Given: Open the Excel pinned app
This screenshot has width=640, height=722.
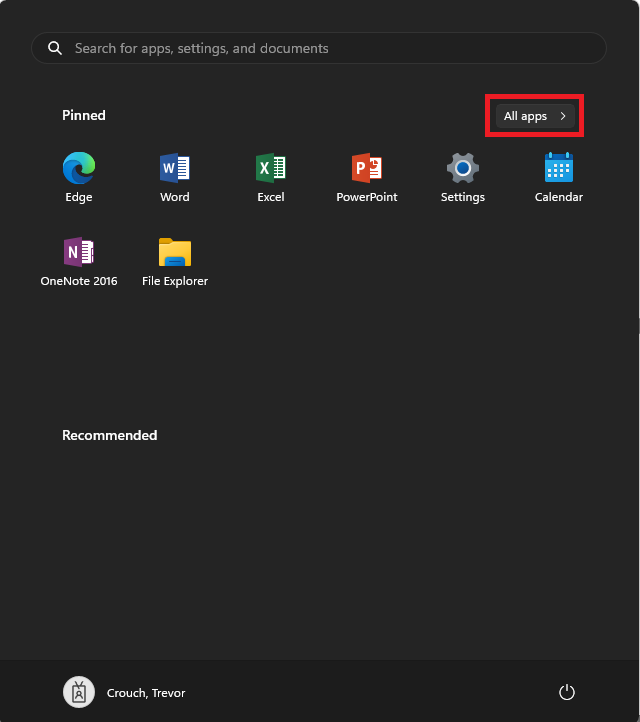Looking at the screenshot, I should pos(271,168).
